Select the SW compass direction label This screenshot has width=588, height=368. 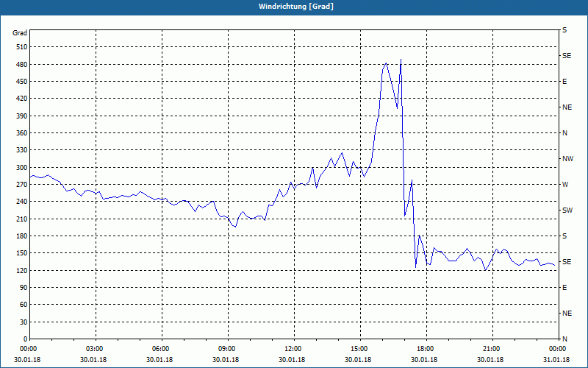(x=567, y=210)
